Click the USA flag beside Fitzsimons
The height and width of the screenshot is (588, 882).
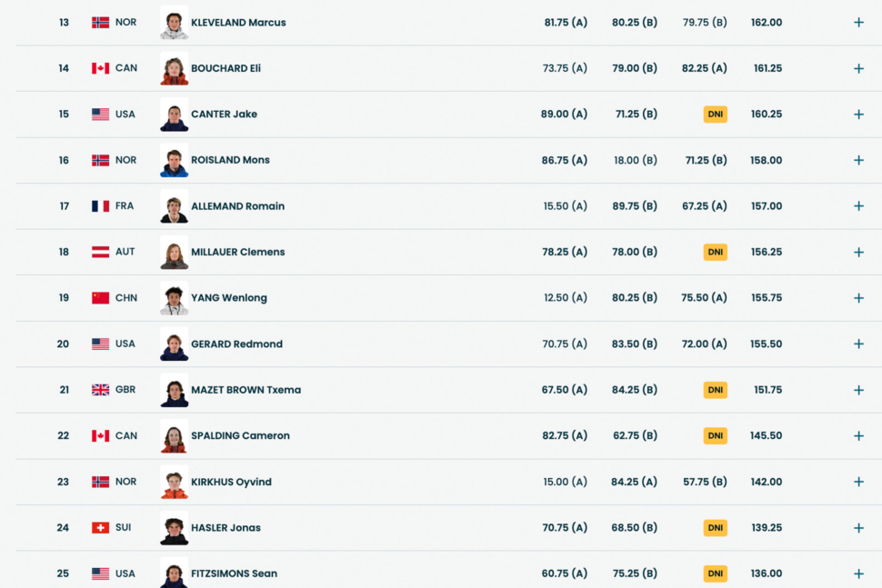[x=100, y=573]
